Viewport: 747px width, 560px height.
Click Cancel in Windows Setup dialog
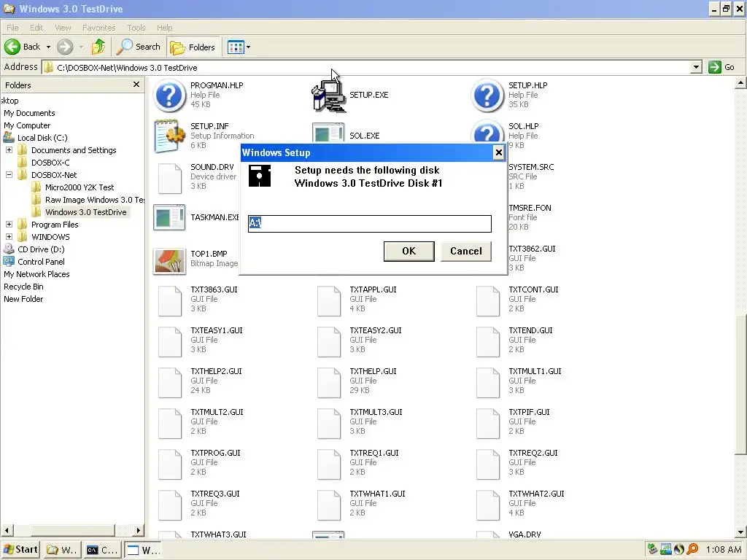coord(466,251)
